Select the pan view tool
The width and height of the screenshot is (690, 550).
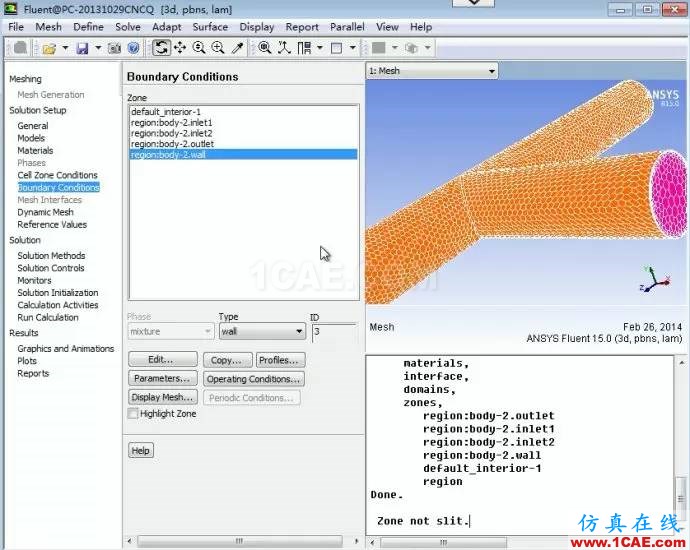[x=180, y=48]
